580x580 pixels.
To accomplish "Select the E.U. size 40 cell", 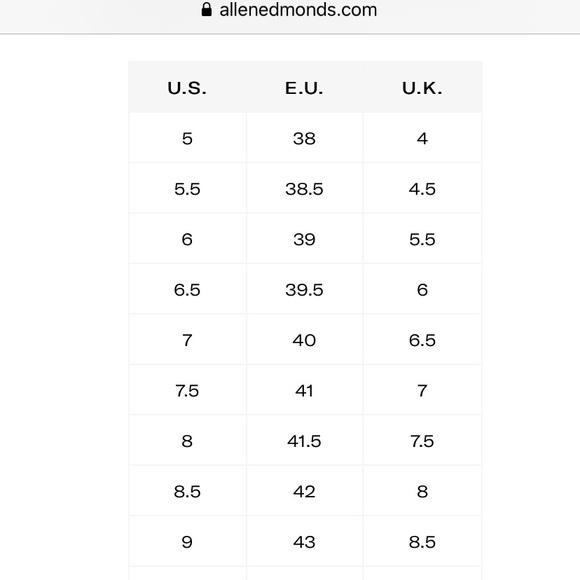I will (x=304, y=340).
